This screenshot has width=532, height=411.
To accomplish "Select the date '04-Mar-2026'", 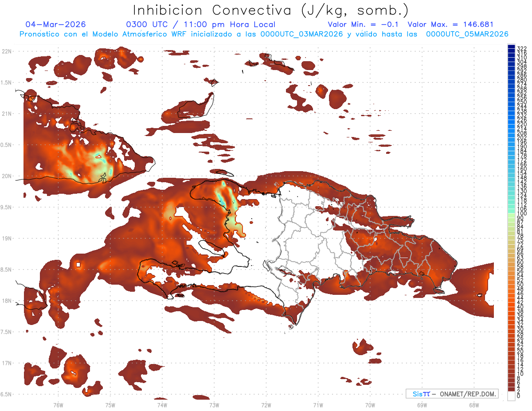I will [56, 24].
